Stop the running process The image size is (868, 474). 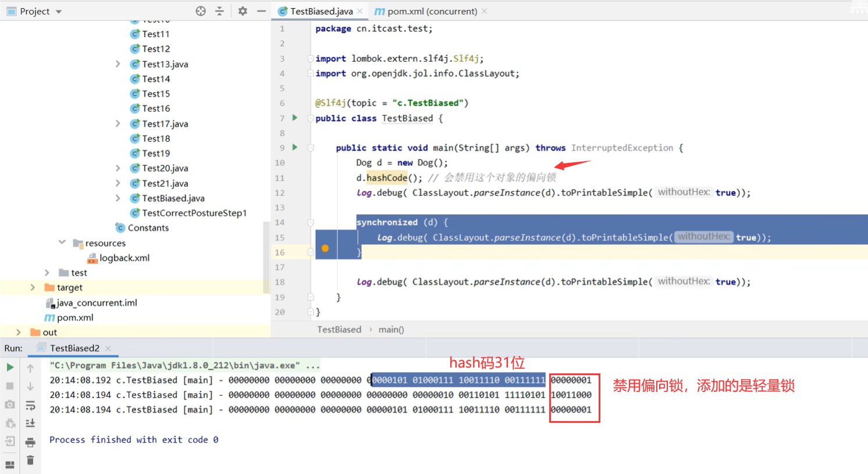coord(10,386)
